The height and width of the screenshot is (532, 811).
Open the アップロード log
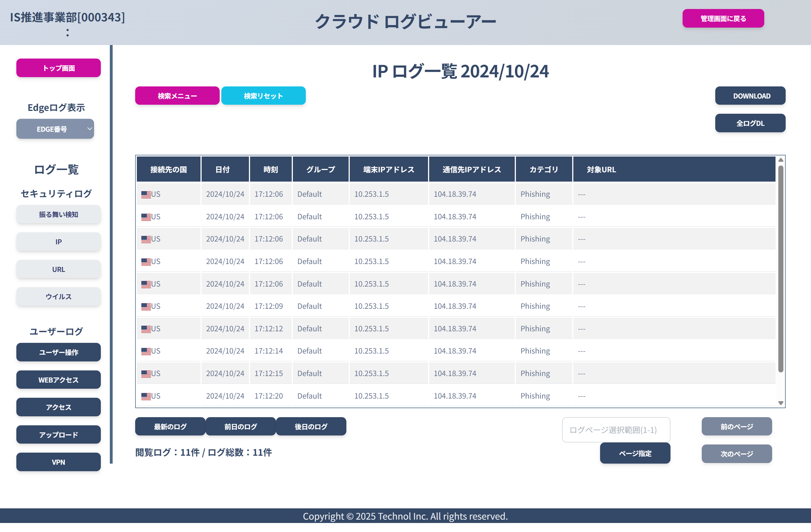pos(58,434)
